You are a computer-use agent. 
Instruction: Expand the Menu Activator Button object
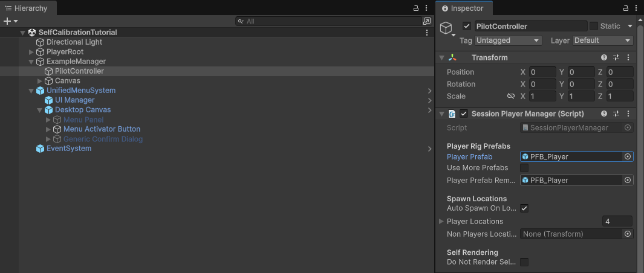pyautogui.click(x=48, y=129)
